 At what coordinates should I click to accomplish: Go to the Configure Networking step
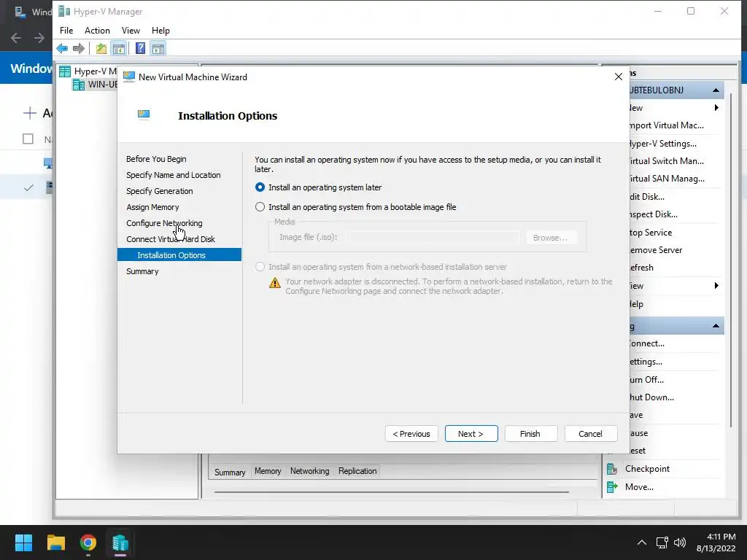pos(164,223)
